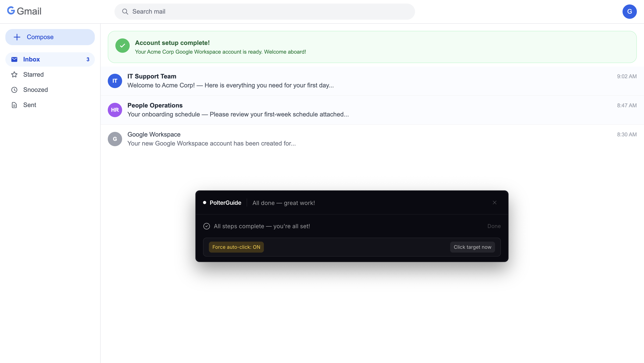Open the People Operations onboarding email
This screenshot has width=644, height=363.
[237, 110]
